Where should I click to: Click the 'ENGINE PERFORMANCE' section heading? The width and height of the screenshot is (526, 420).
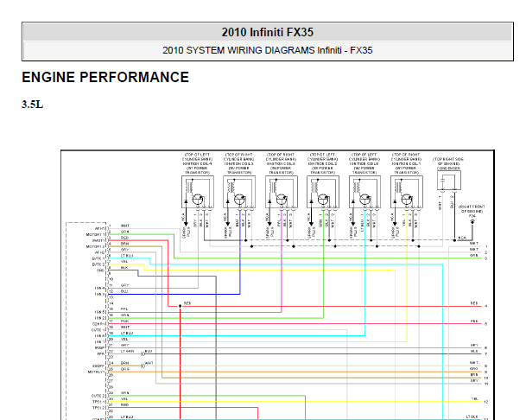point(105,77)
